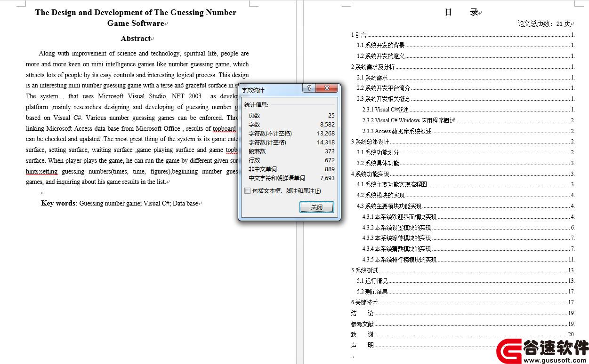This screenshot has height=364, width=589.
Task: Open TOC entry 1 引言
Action: pyautogui.click(x=463, y=35)
